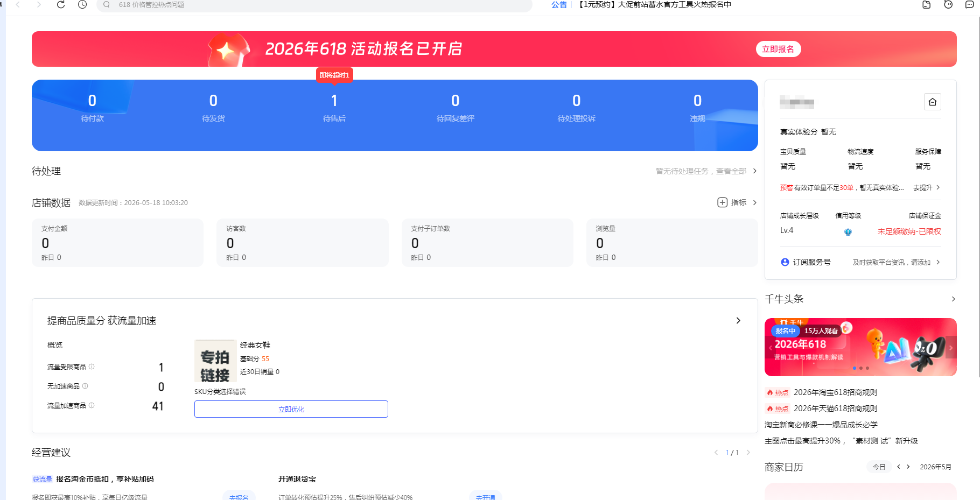Open the 大促前站蓄水官方工具 announcement text

click(654, 4)
